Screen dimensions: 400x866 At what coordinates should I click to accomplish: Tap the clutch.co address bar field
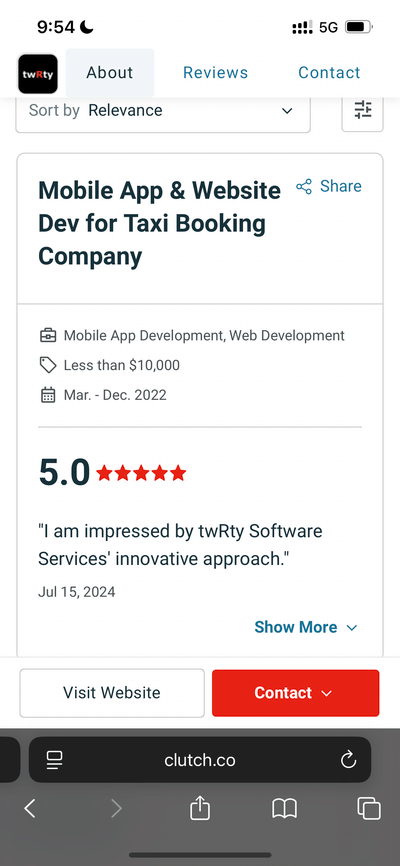199,760
